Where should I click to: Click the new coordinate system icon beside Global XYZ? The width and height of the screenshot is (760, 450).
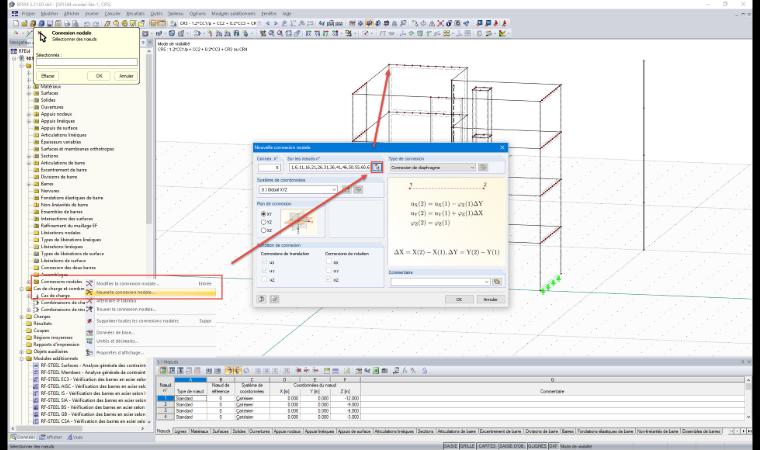point(346,190)
